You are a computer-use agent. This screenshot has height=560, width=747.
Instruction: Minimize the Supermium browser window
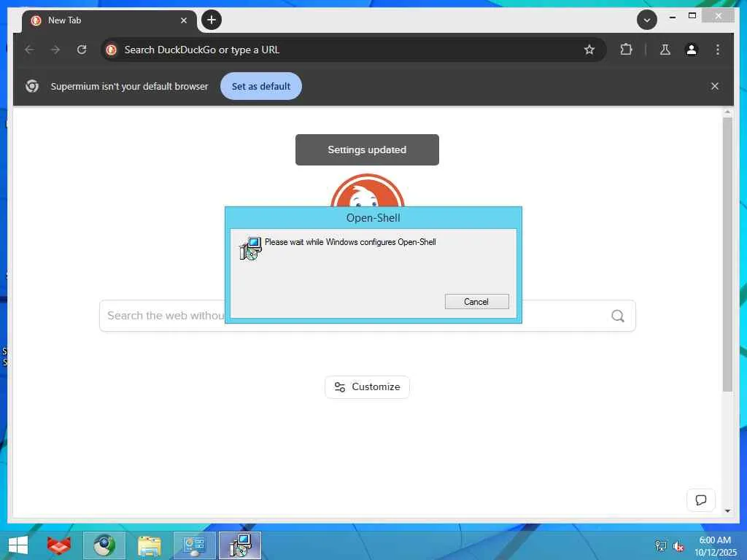pyautogui.click(x=672, y=17)
